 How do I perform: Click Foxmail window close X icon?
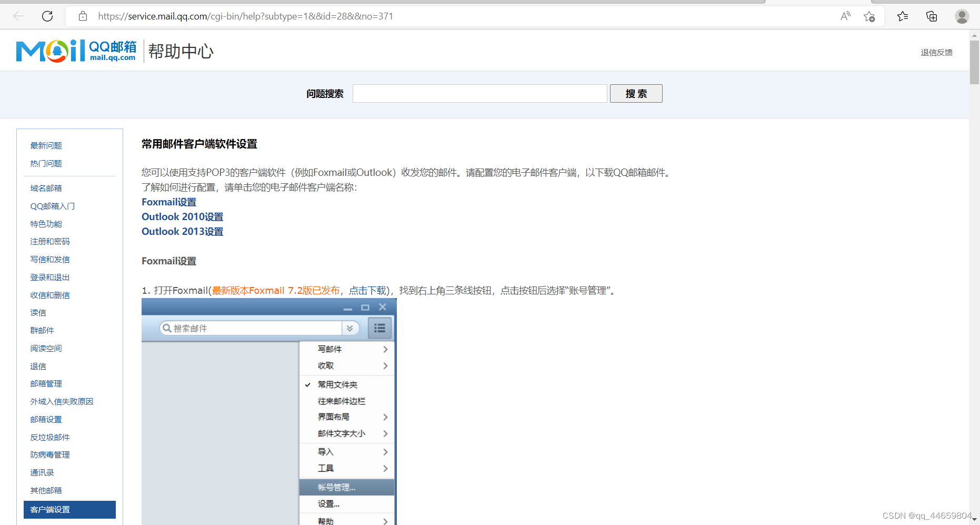pyautogui.click(x=383, y=307)
